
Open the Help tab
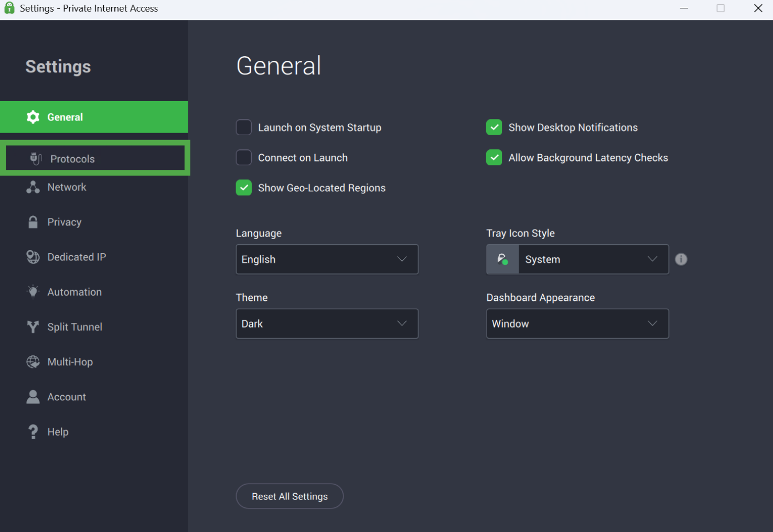pos(94,432)
